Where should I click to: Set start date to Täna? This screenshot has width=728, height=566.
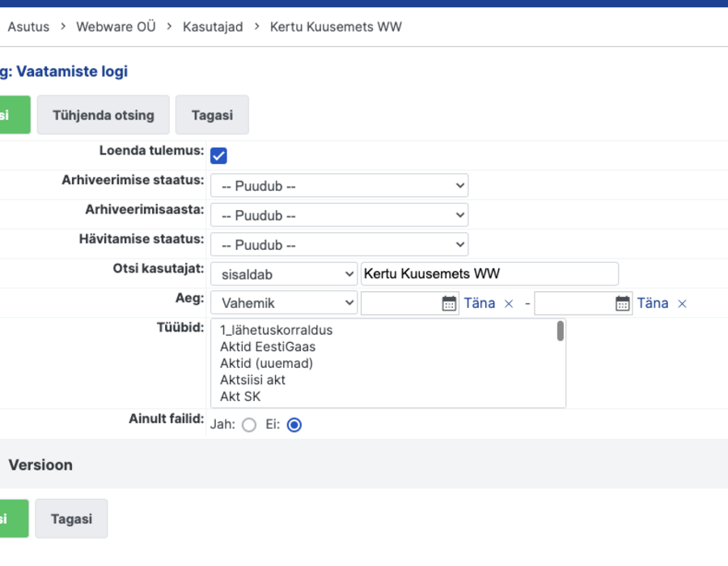pyautogui.click(x=480, y=303)
